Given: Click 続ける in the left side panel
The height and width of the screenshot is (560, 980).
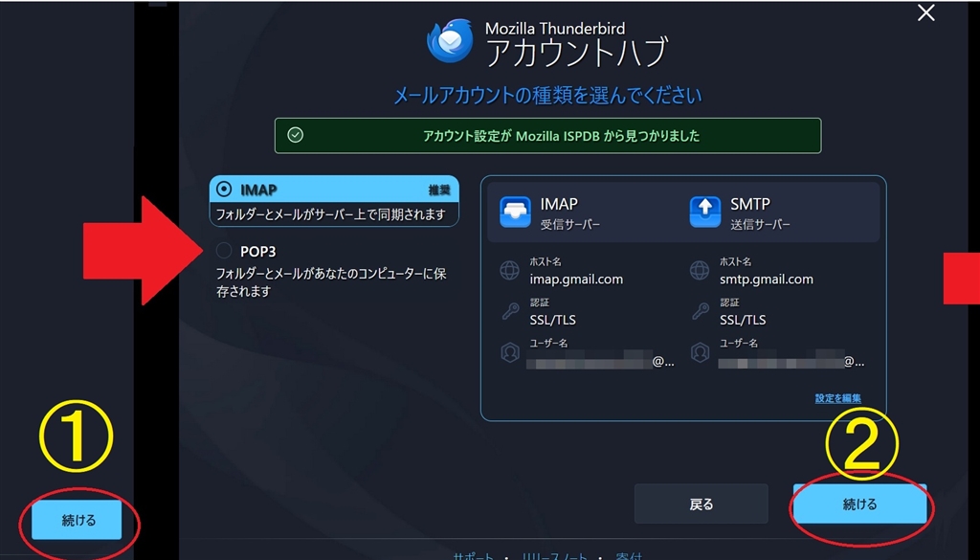Looking at the screenshot, I should point(77,520).
